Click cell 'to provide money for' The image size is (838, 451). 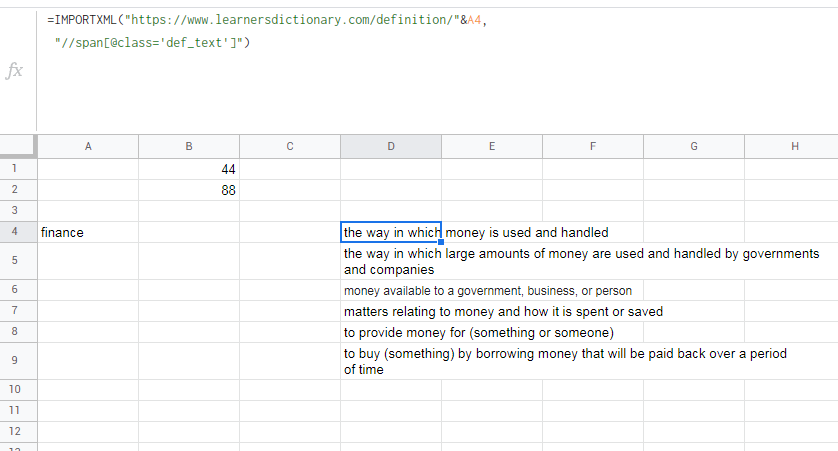coord(391,331)
